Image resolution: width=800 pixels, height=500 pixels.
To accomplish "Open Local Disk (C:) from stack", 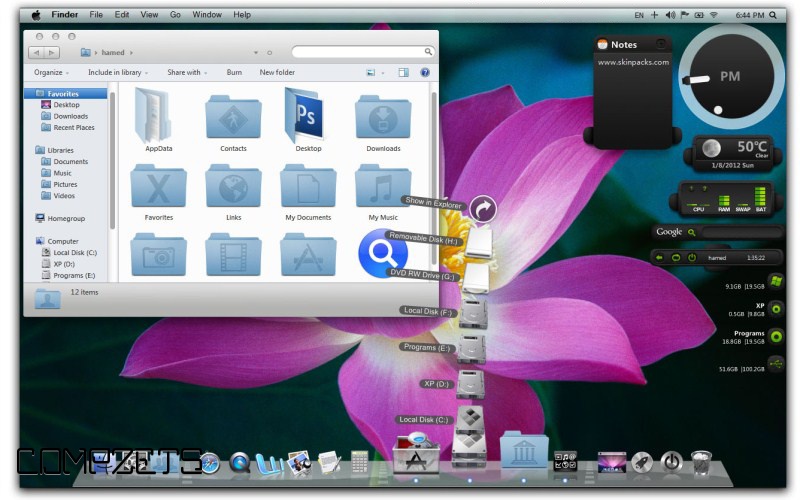I will (x=469, y=420).
